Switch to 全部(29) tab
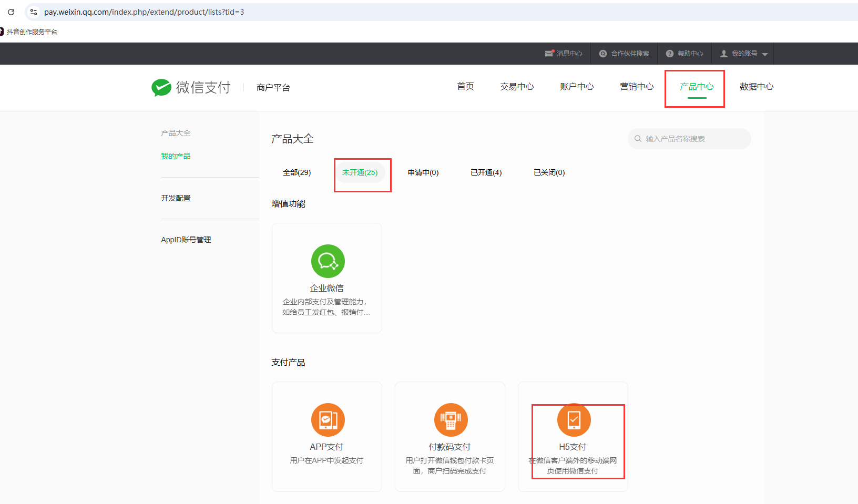The height and width of the screenshot is (504, 858). (x=297, y=172)
